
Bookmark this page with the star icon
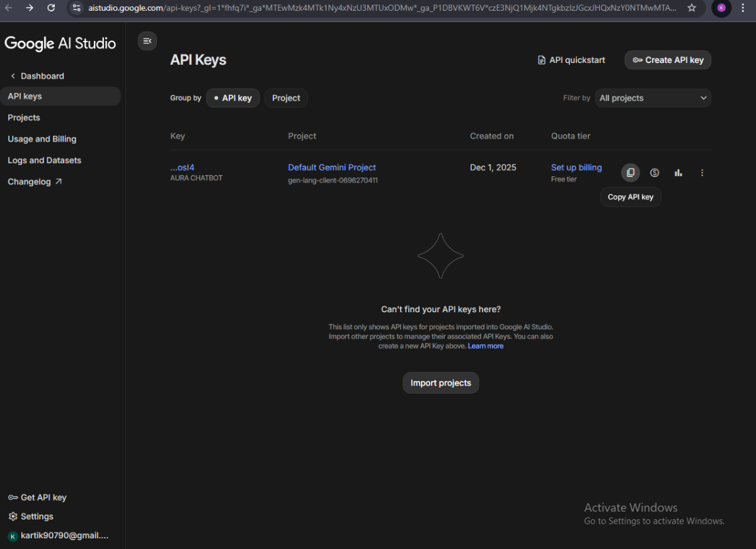pyautogui.click(x=692, y=8)
